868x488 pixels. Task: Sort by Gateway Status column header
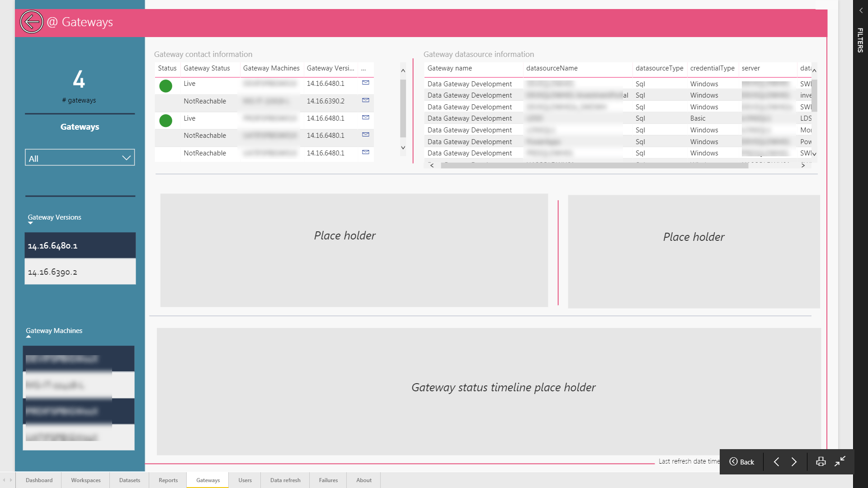tap(207, 68)
